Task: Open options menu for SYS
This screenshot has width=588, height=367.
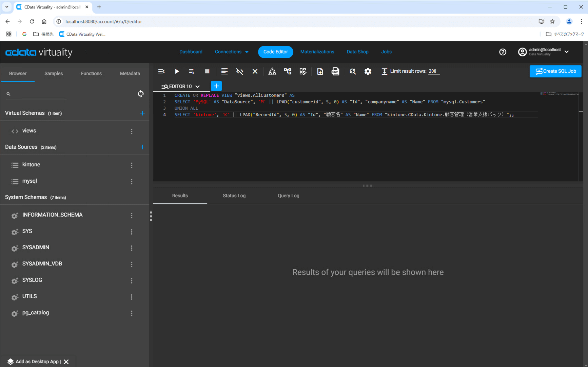Action: point(132,232)
